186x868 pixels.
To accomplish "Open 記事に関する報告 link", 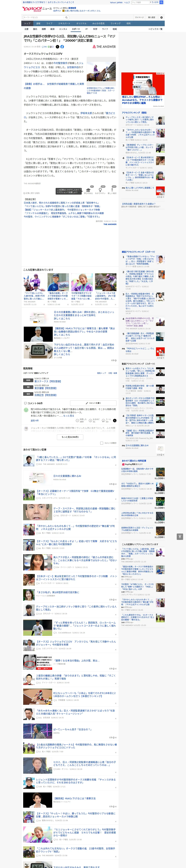I will pos(32,193).
